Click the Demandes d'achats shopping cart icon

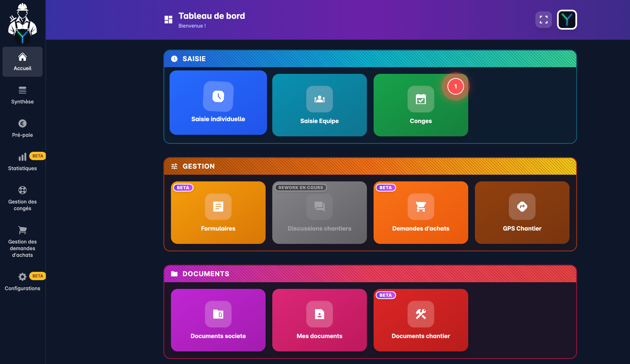point(421,207)
